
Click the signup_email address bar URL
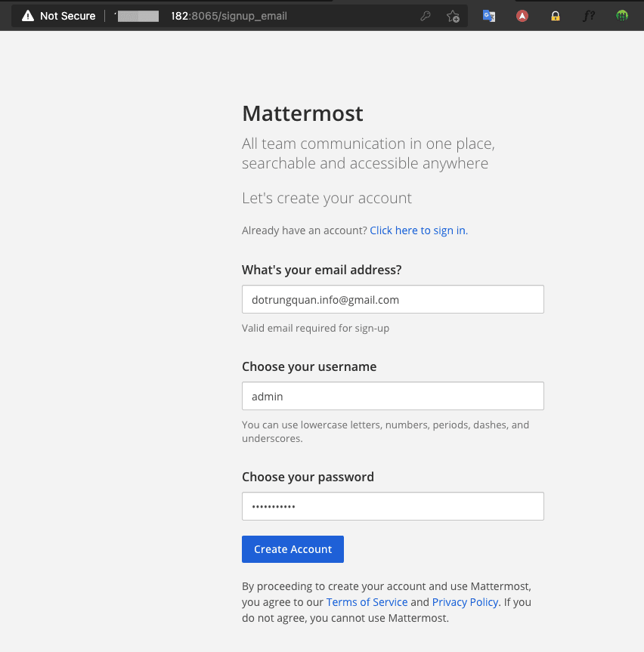tap(229, 16)
